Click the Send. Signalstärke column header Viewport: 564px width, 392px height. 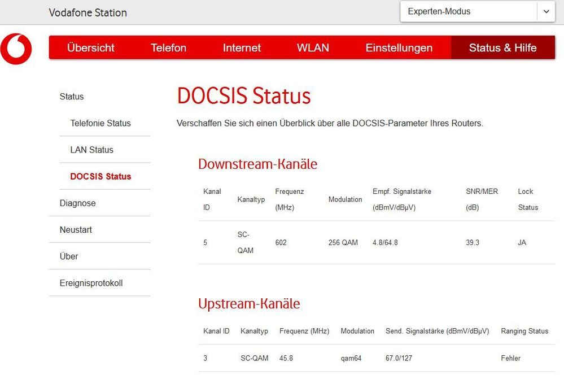click(x=438, y=331)
